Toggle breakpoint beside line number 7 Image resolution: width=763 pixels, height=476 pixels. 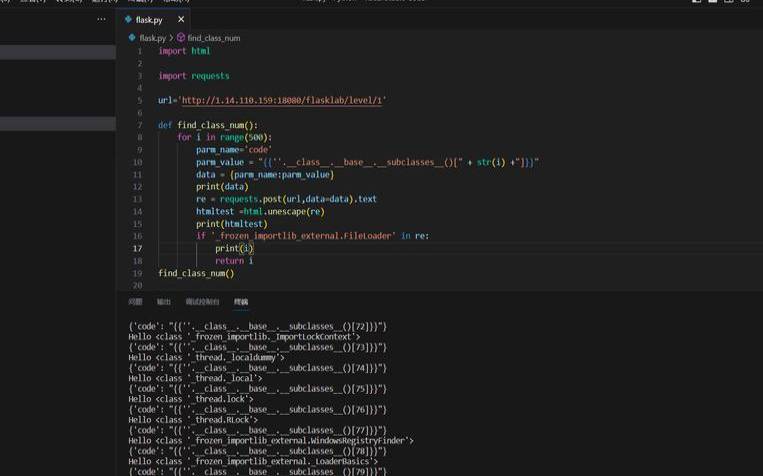(x=126, y=125)
